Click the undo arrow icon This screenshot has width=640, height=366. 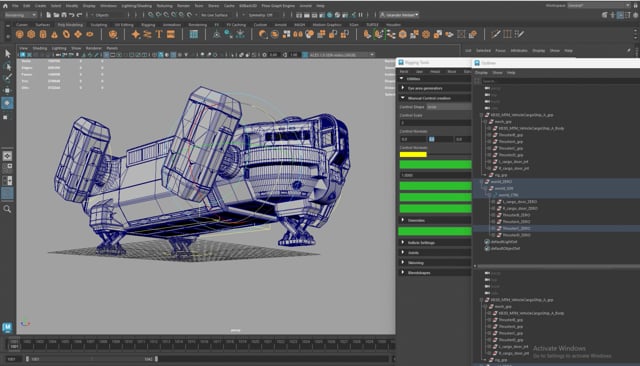click(72, 15)
